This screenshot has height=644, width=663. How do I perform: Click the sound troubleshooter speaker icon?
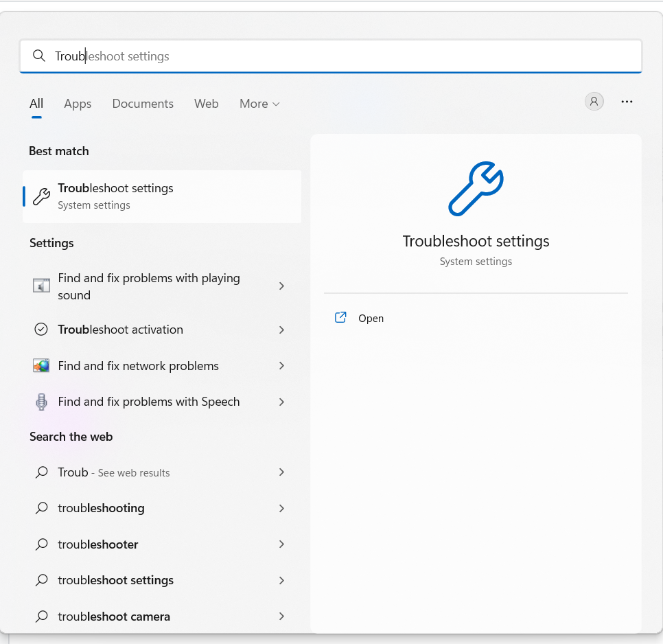pos(41,286)
